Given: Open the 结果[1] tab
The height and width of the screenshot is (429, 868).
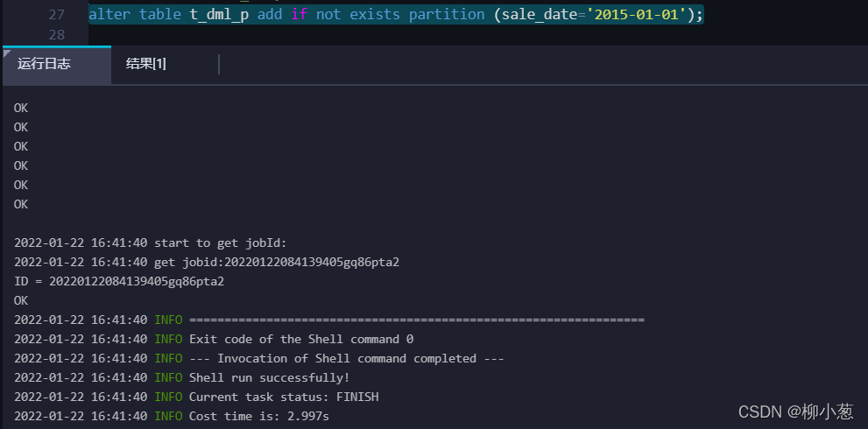Looking at the screenshot, I should click(x=146, y=64).
